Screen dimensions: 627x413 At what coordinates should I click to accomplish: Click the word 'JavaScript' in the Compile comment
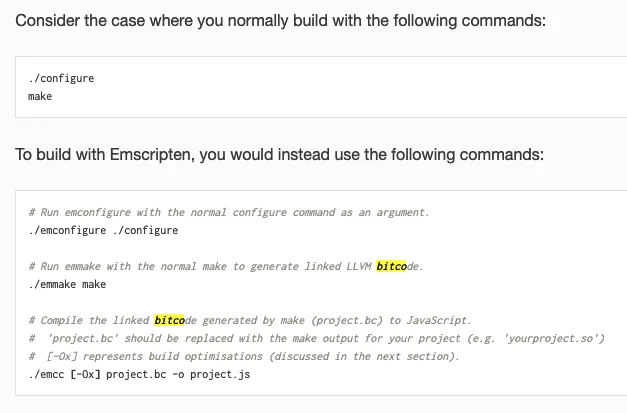437,320
